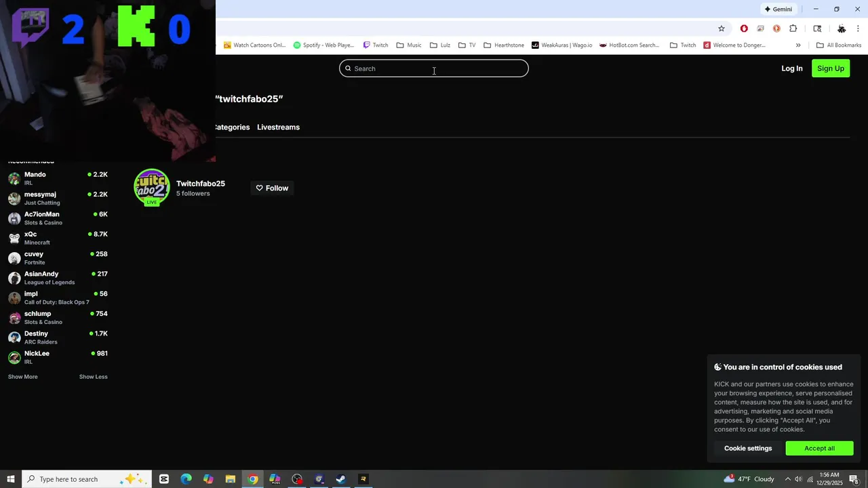Click the Gemini button in Chrome
Image resolution: width=868 pixels, height=488 pixels.
(x=778, y=9)
